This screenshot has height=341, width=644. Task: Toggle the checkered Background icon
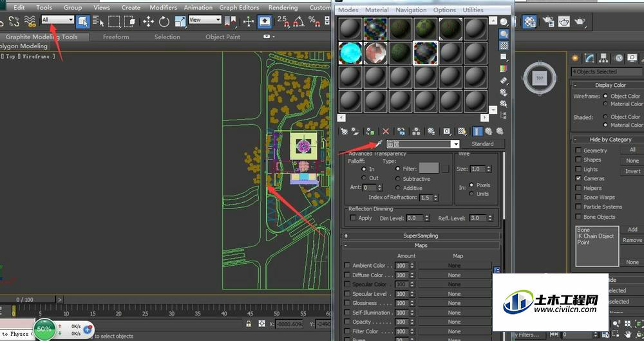coord(504,46)
